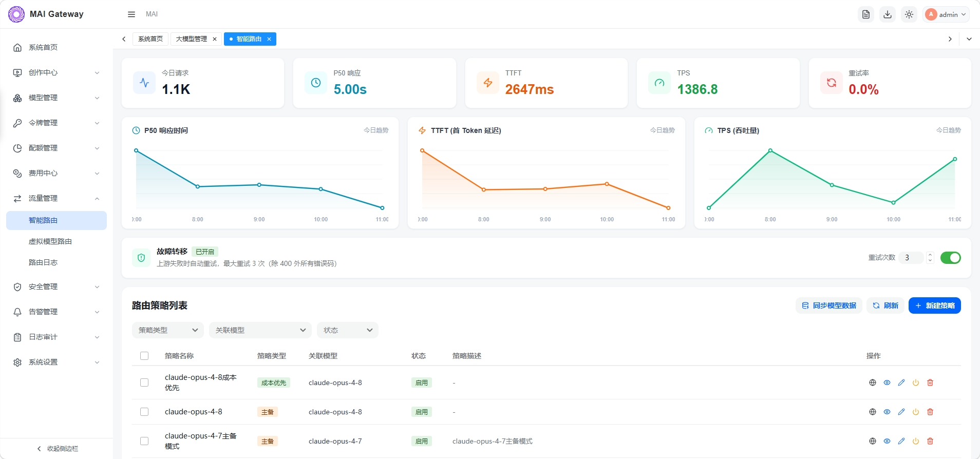The image size is (980, 459).
Task: Check the select-all checkbox in table header
Action: [144, 356]
